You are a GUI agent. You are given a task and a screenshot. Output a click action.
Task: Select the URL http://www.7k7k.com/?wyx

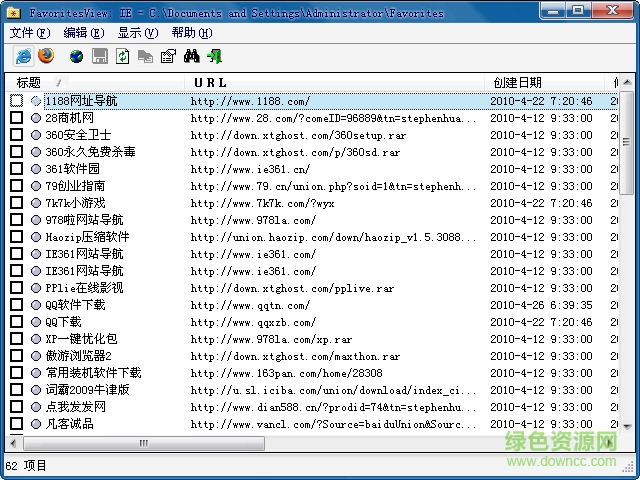262,203
